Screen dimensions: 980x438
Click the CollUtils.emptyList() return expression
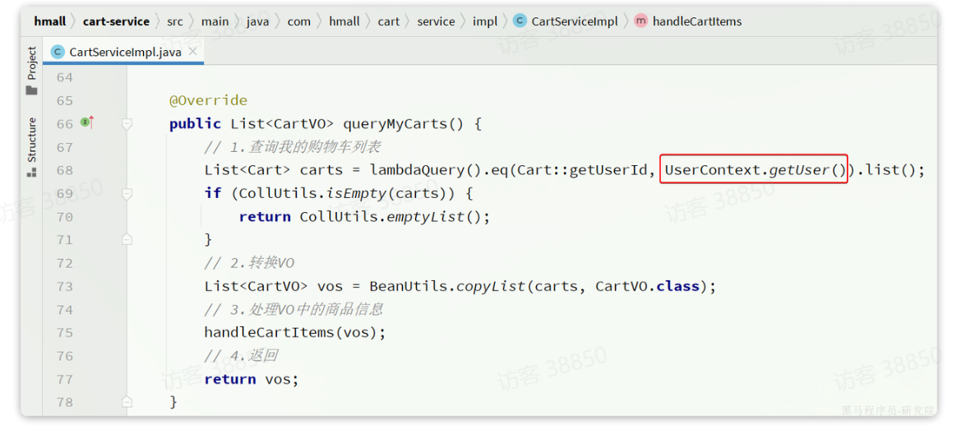click(x=391, y=217)
